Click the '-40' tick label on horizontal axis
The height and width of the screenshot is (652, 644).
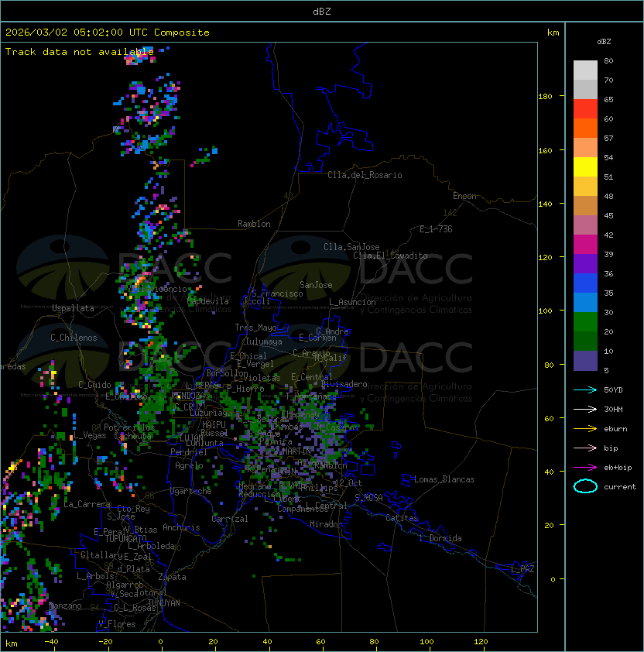[51, 642]
